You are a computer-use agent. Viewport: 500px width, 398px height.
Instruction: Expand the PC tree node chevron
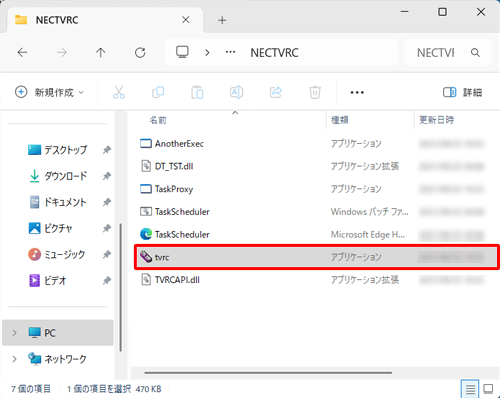coord(14,333)
